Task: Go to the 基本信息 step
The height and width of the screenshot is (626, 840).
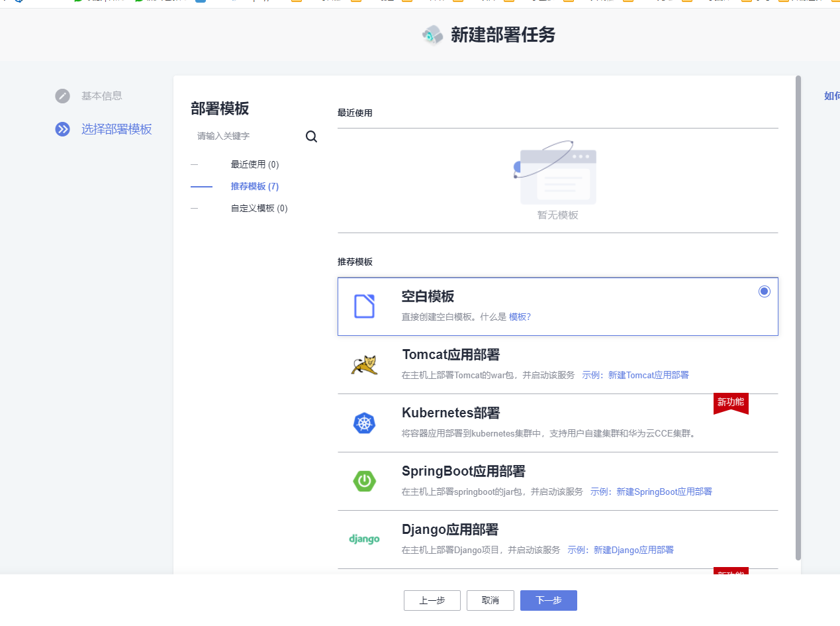Action: click(x=102, y=95)
